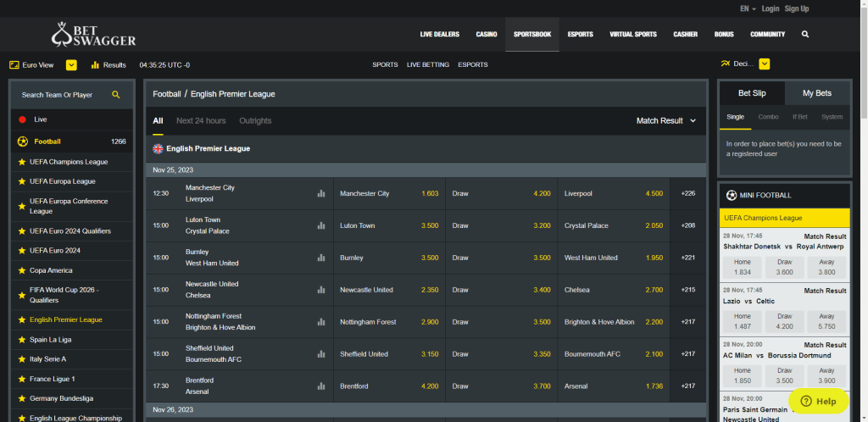
Task: Open the EN language selector
Action: pyautogui.click(x=748, y=8)
